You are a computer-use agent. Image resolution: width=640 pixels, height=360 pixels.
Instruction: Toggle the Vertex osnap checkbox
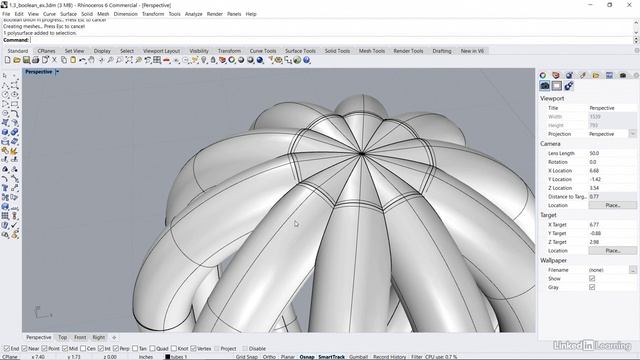click(193, 349)
